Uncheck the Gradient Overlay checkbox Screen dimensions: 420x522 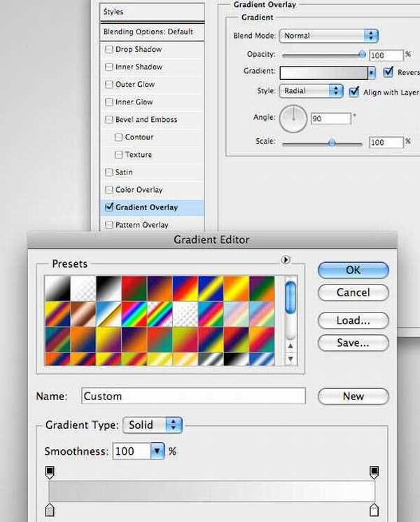[x=108, y=207]
